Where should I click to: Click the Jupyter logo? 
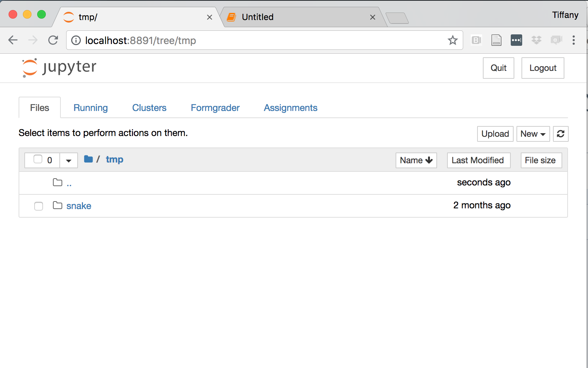pos(59,67)
